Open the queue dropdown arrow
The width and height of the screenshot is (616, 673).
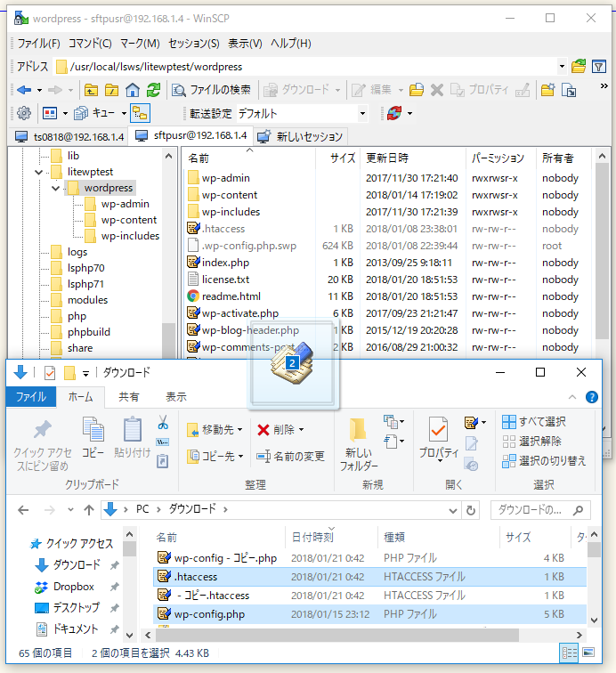[124, 113]
